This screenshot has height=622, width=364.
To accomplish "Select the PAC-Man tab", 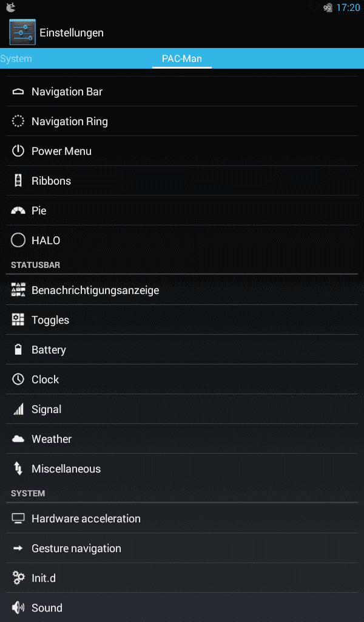I will [x=182, y=59].
